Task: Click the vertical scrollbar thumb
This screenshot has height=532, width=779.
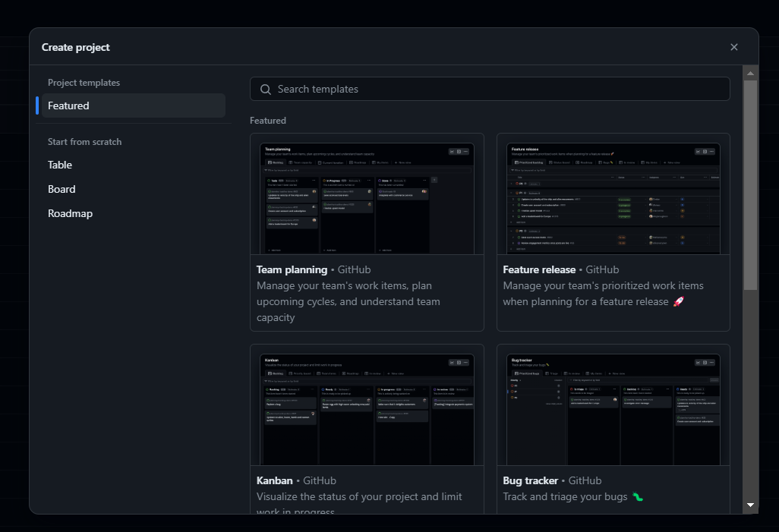Action: [x=750, y=184]
